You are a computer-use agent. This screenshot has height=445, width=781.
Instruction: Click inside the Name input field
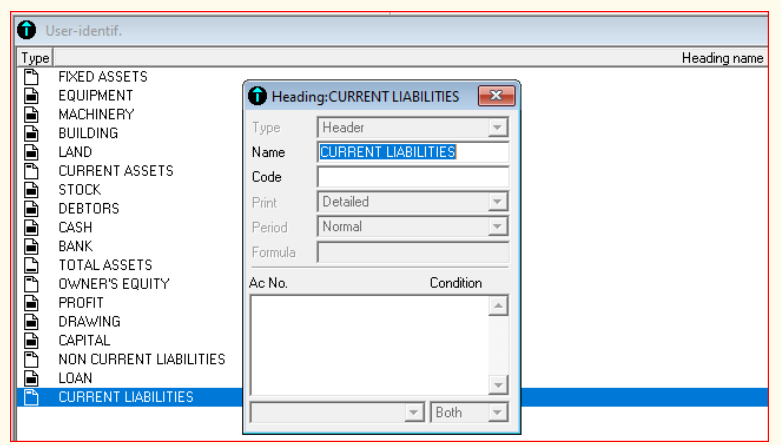click(x=412, y=152)
